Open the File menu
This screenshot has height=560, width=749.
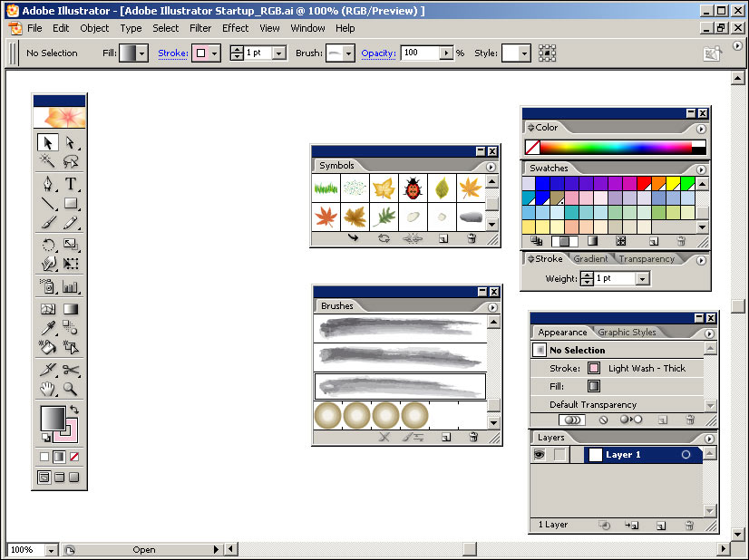click(x=34, y=28)
